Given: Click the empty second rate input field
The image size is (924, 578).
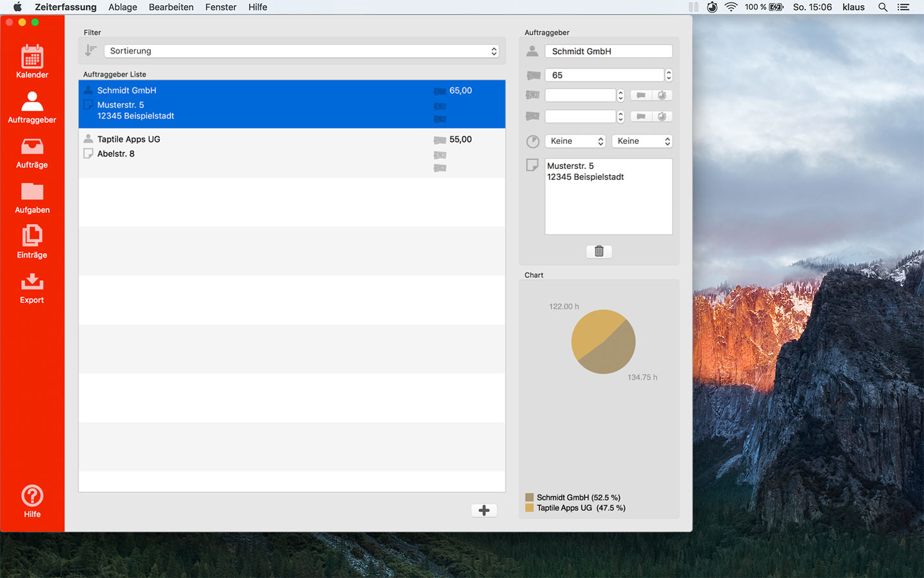Looking at the screenshot, I should click(581, 95).
